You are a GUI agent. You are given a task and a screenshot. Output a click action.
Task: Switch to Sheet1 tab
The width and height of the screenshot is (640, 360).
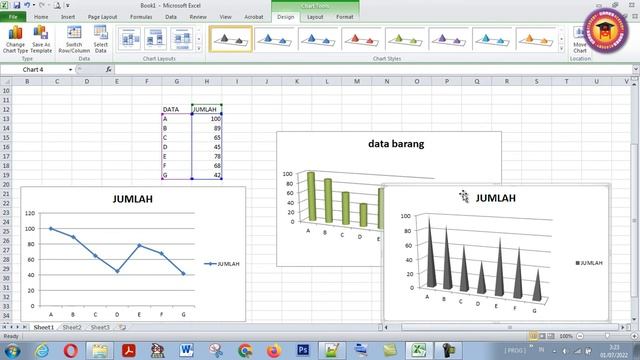click(44, 327)
